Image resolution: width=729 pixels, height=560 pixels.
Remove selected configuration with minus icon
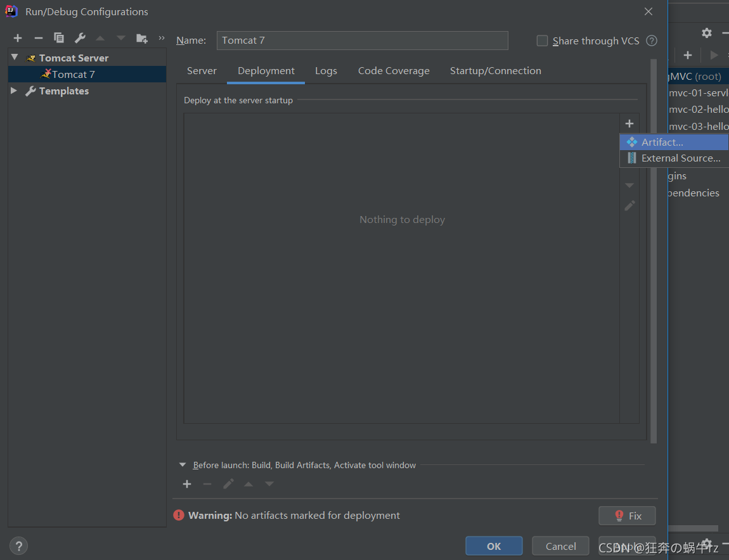pos(39,38)
